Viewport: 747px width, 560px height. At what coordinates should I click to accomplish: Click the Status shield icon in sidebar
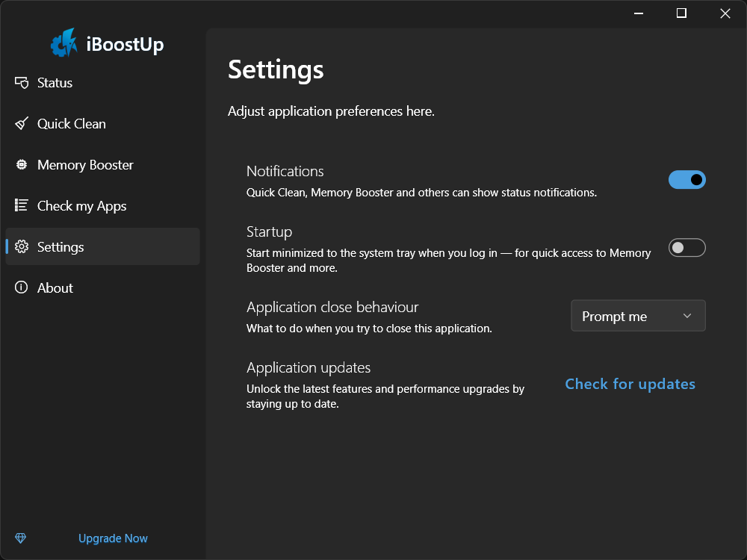(22, 83)
